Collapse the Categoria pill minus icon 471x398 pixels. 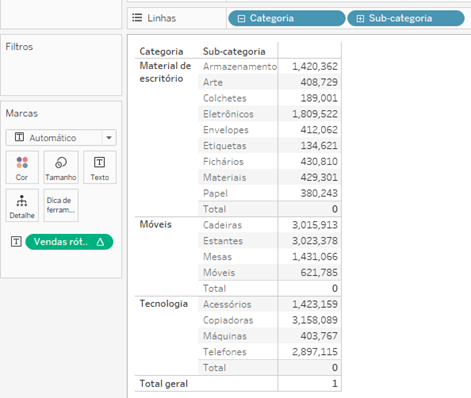pyautogui.click(x=241, y=19)
